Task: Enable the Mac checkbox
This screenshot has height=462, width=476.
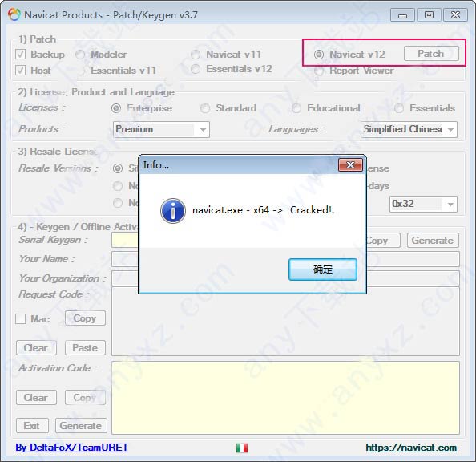Action: pyautogui.click(x=20, y=319)
